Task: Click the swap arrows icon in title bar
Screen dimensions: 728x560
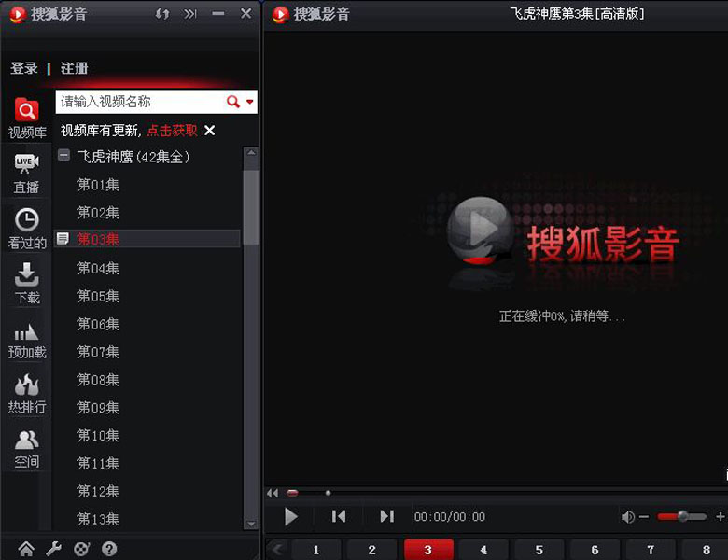Action: (162, 14)
